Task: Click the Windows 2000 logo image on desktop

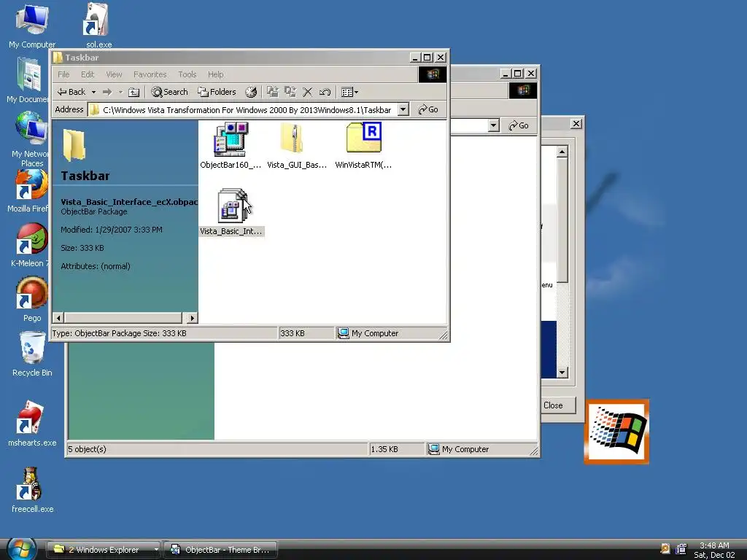Action: click(x=617, y=432)
